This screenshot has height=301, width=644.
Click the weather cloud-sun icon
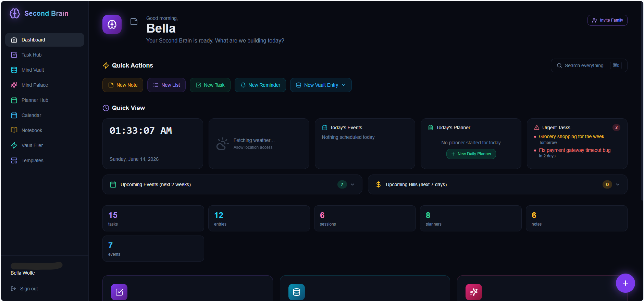tap(222, 144)
